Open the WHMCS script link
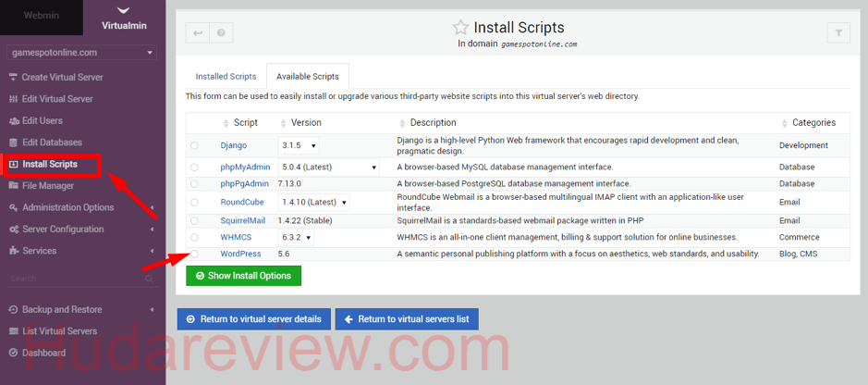Image resolution: width=868 pixels, height=385 pixels. (237, 237)
